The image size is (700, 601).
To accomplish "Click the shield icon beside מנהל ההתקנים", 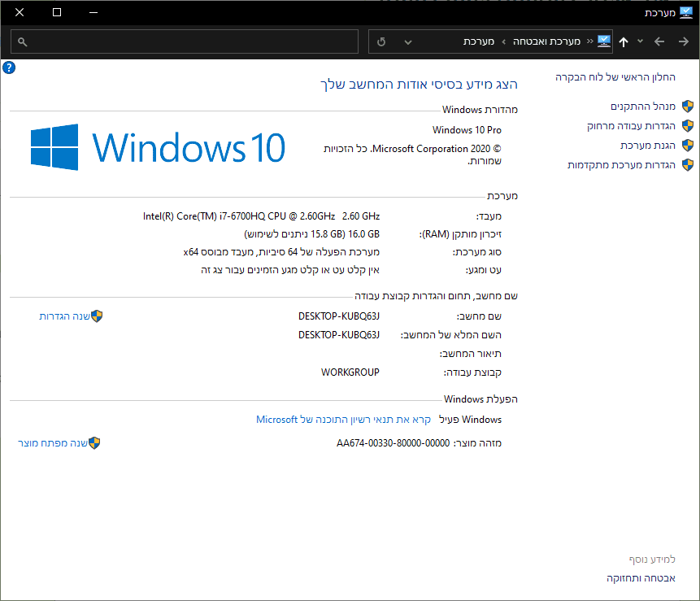I will pos(688,107).
